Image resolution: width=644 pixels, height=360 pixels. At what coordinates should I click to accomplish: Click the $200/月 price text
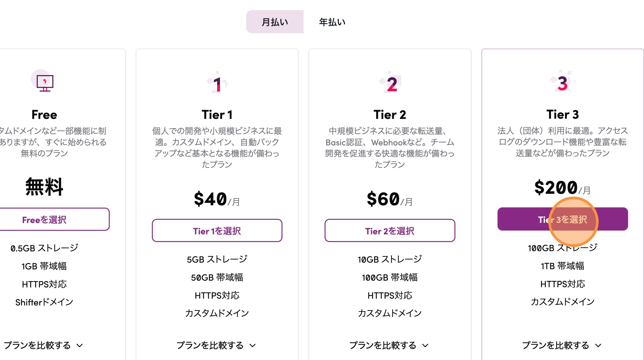coord(562,187)
